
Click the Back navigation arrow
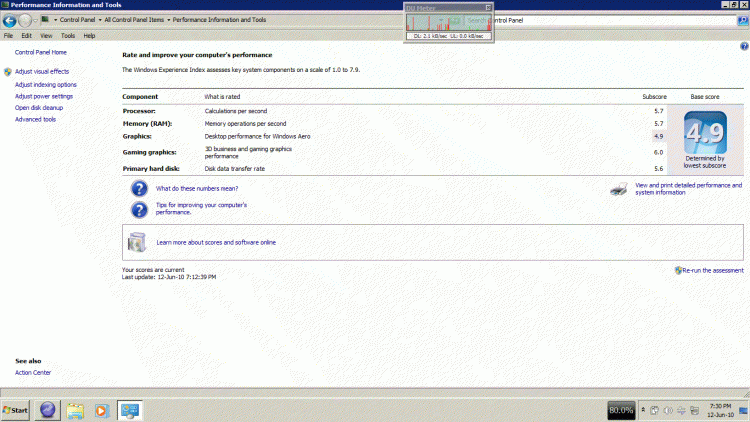[x=10, y=21]
